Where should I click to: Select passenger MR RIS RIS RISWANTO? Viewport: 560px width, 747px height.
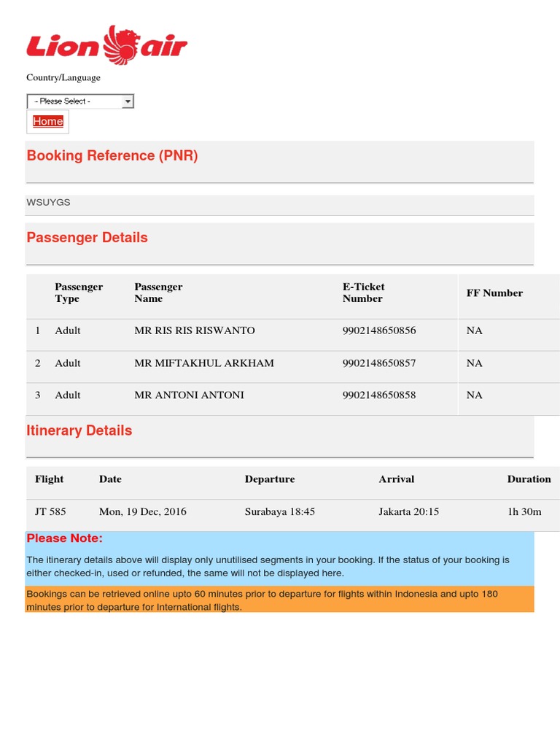(195, 330)
